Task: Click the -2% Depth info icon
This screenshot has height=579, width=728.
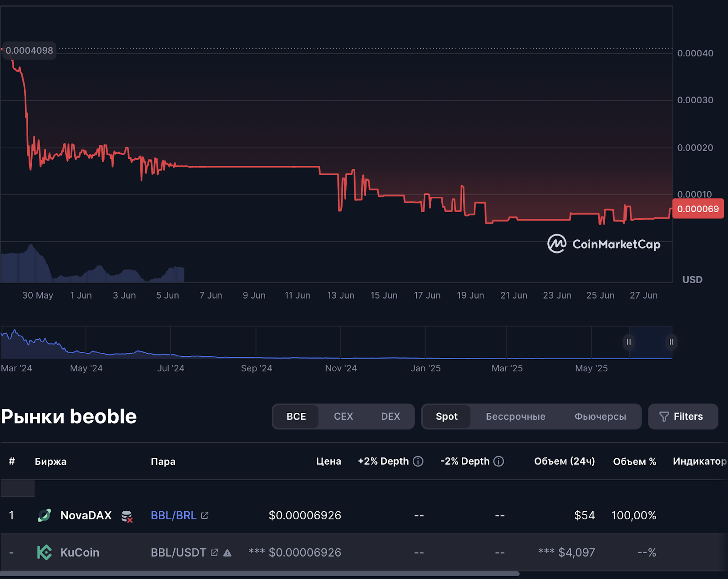Action: [499, 461]
